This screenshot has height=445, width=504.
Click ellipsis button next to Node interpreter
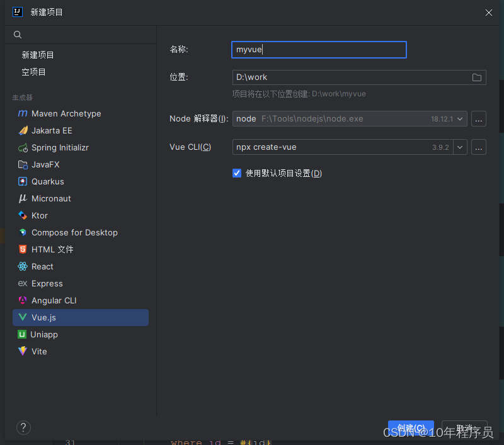tap(479, 119)
